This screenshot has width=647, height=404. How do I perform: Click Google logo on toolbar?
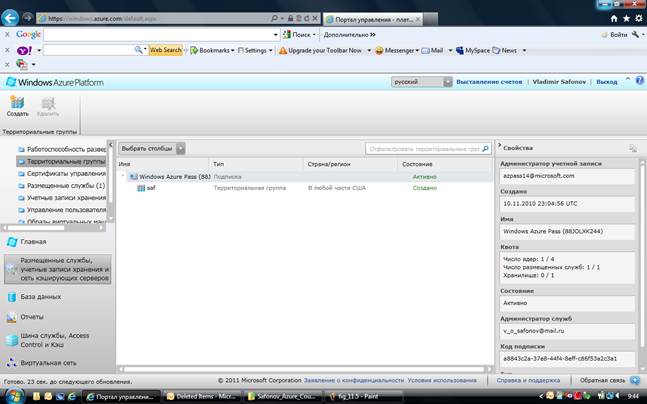[x=28, y=34]
